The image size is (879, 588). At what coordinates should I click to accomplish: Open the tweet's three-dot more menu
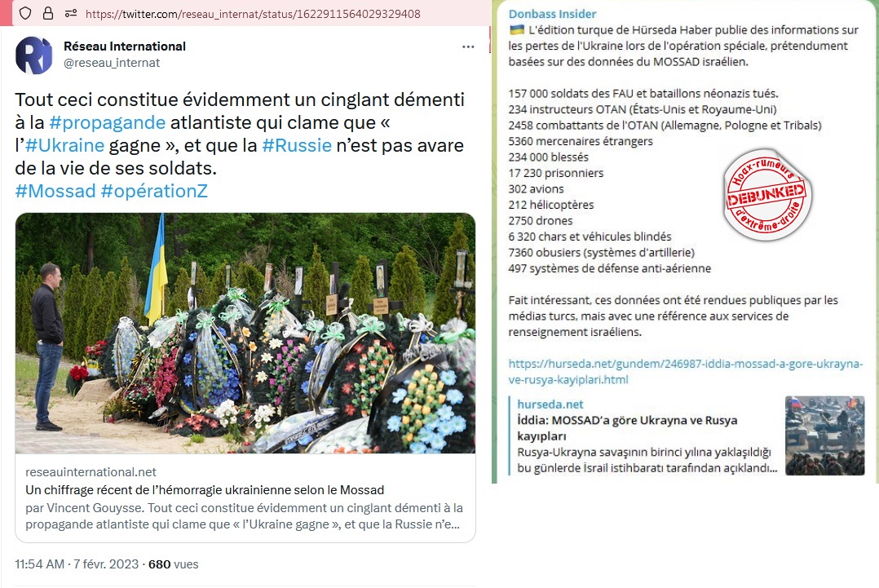pos(468,46)
